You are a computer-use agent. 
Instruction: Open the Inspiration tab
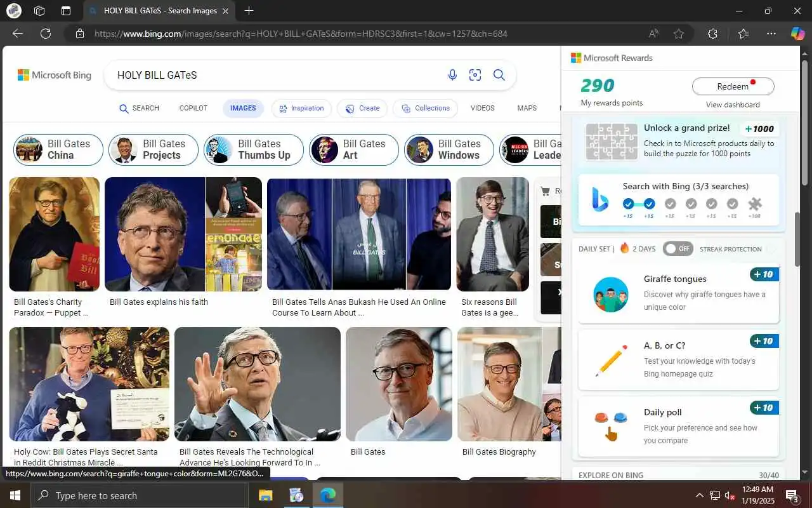[x=301, y=108]
